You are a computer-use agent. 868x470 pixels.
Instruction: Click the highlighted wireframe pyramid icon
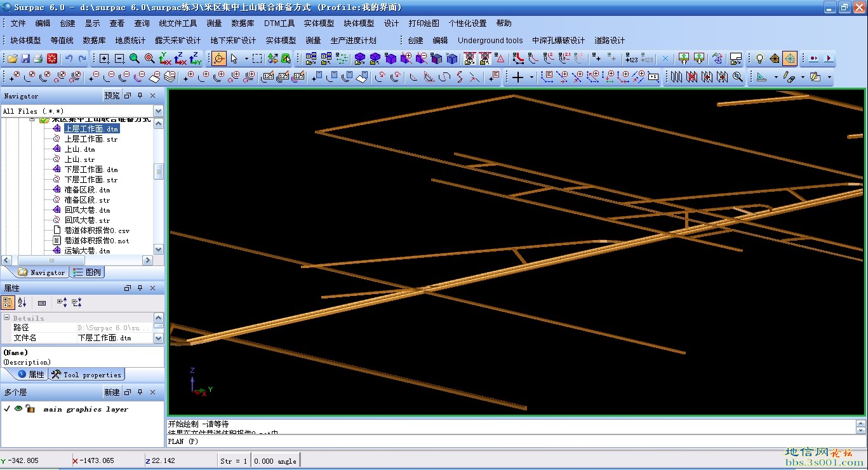[x=790, y=58]
